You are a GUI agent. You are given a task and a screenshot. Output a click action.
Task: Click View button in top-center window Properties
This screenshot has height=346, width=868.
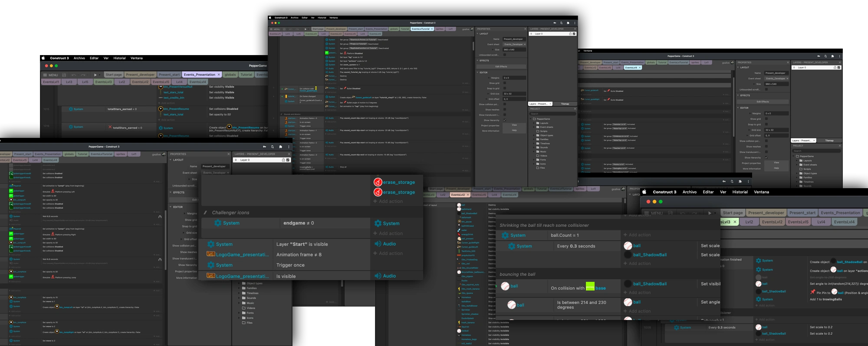[x=514, y=125]
